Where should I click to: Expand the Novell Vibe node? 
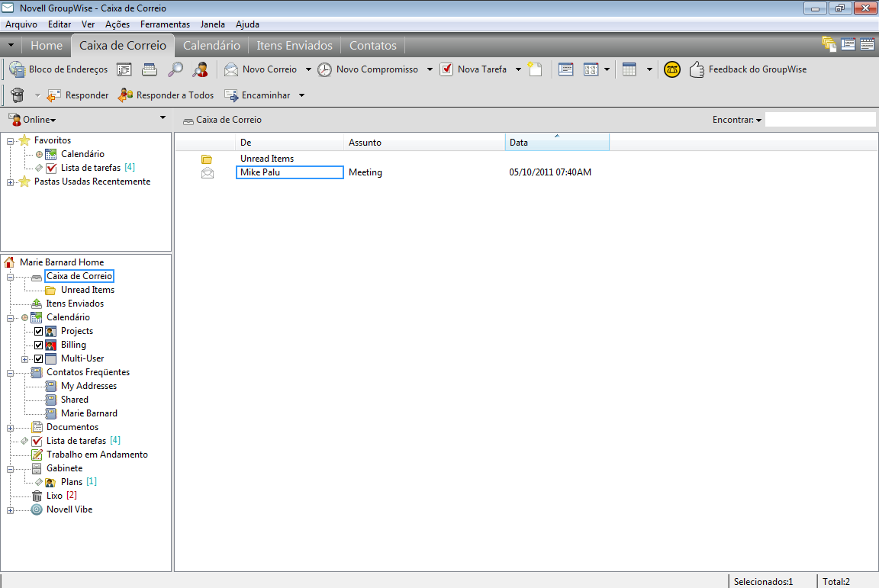coord(10,510)
